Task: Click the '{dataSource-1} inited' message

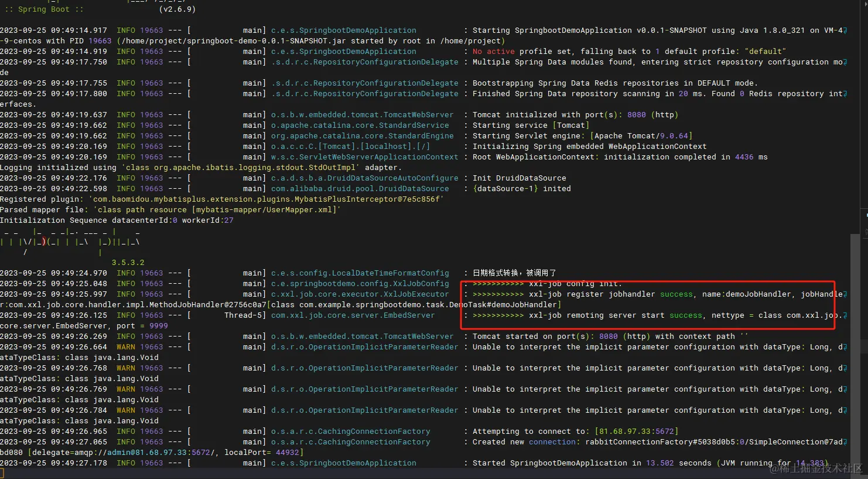Action: pos(522,189)
